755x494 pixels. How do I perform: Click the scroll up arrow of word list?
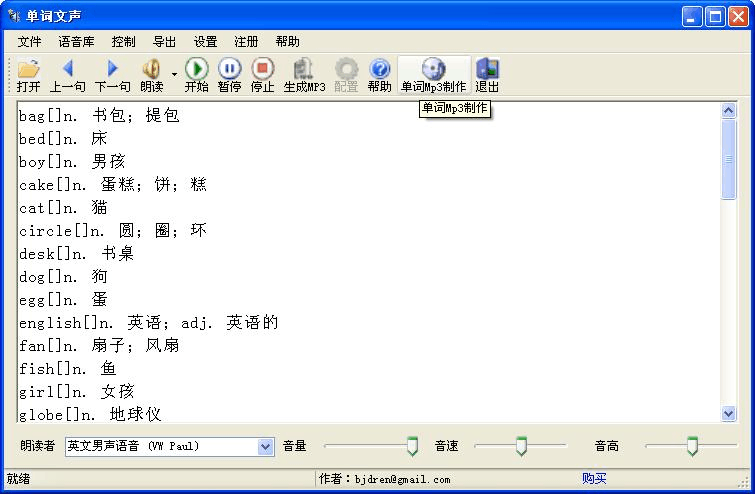tap(729, 111)
